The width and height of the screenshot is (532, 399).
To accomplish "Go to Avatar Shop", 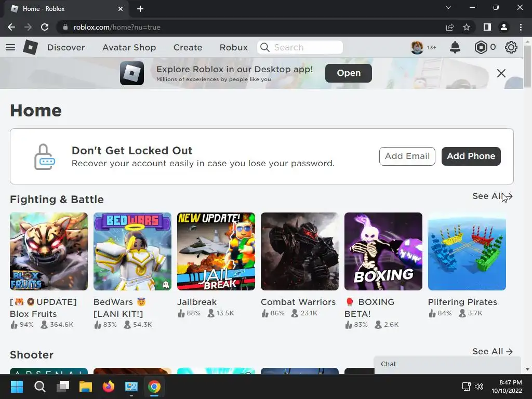I will click(129, 47).
